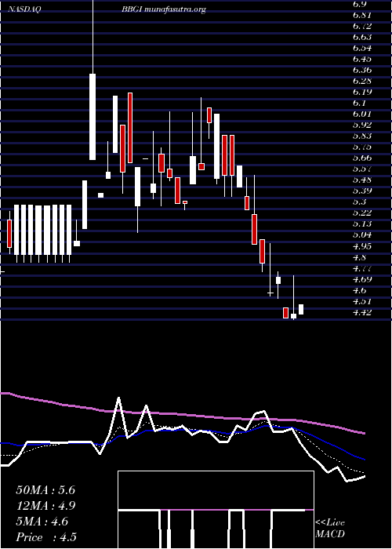The width and height of the screenshot is (392, 549).
Task: Select the 5.57 price axis label
Action: [x=362, y=169]
